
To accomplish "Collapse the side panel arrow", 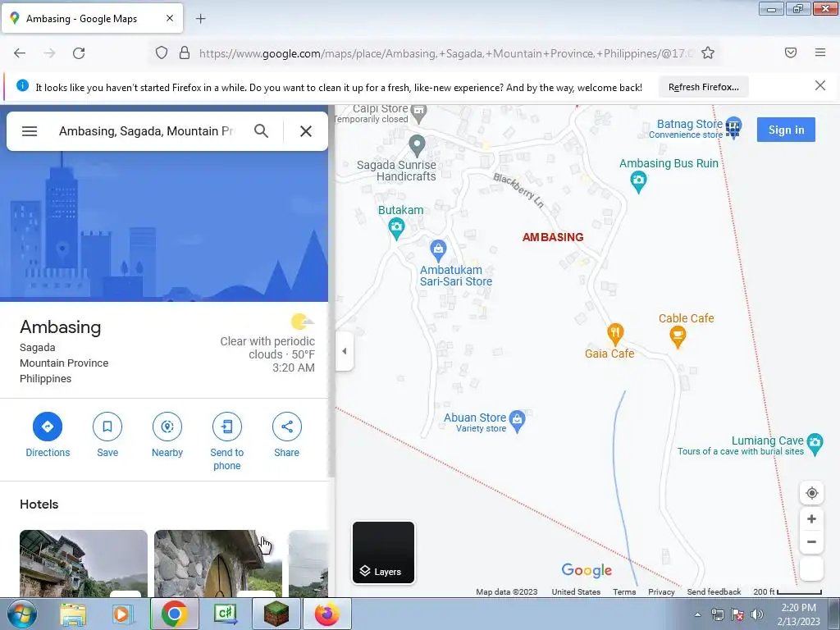I will pos(345,351).
